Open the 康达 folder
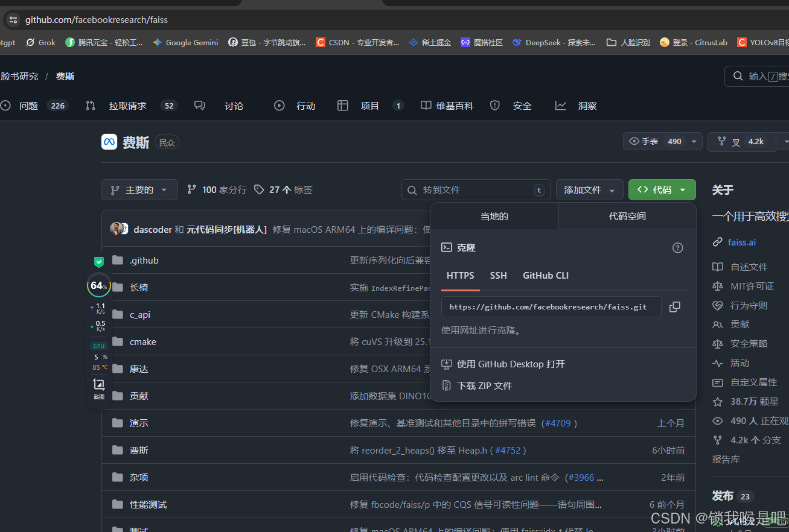789x532 pixels. pos(139,369)
